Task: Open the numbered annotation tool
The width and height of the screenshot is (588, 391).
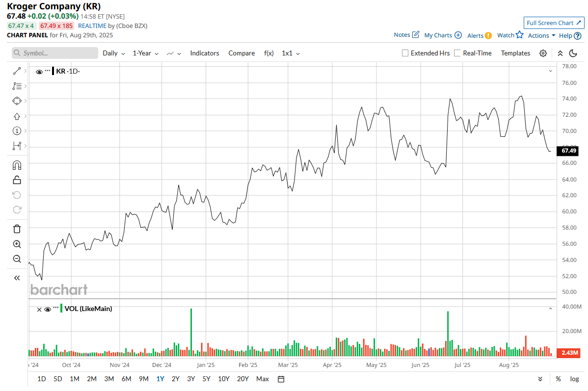Action: [x=17, y=131]
